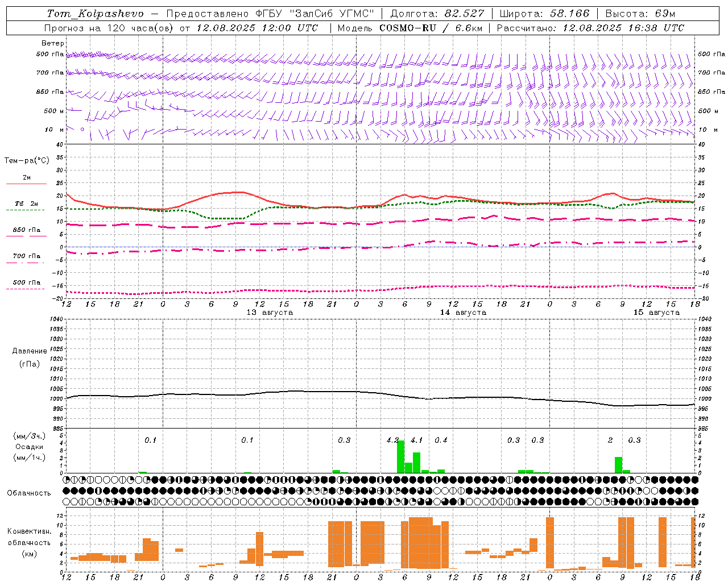Click the red 2м temperature legend line
This screenshot has height=582, width=728.
coord(26,184)
